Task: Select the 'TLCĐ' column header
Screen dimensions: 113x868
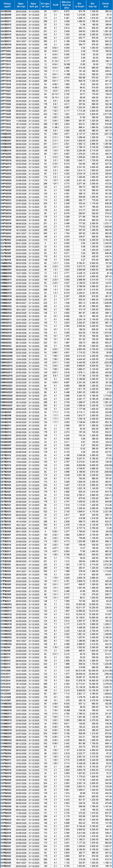Action: (x=56, y=5)
